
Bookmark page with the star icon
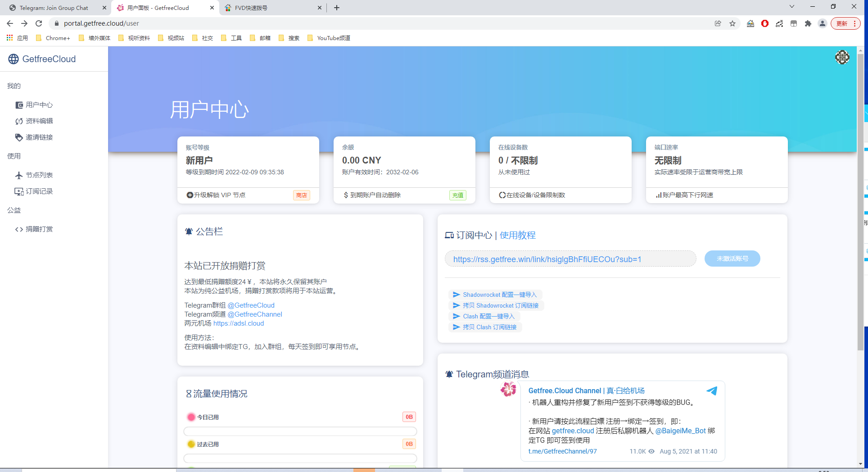[732, 23]
